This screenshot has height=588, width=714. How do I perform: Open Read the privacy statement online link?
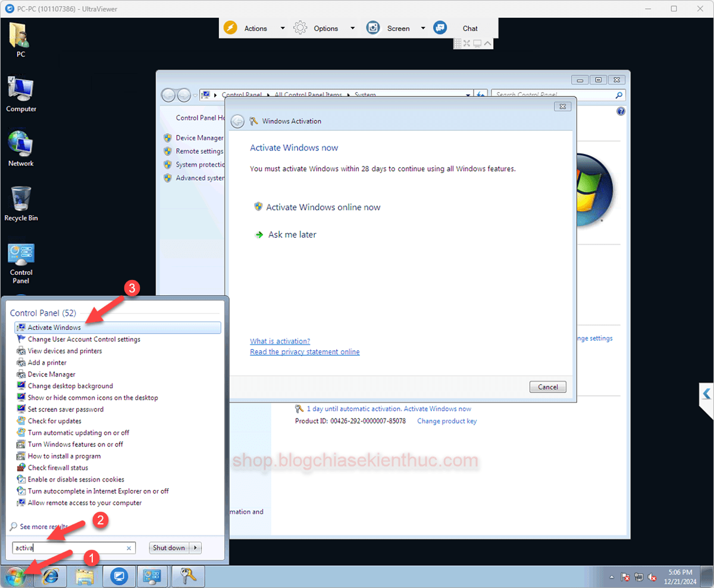(305, 352)
